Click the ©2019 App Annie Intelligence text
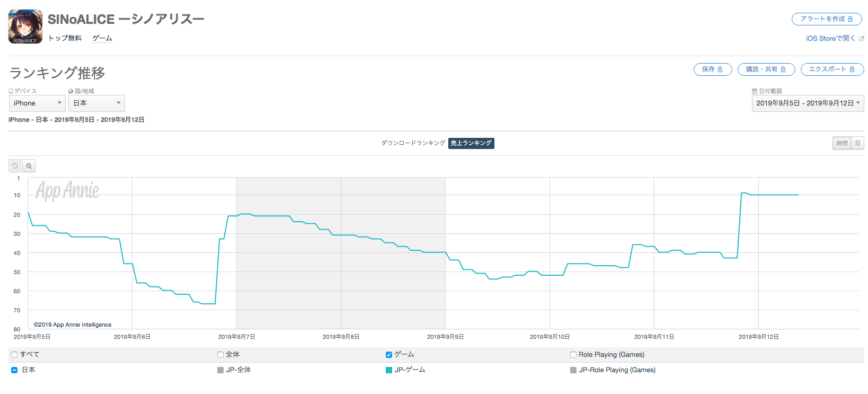868x394 pixels. click(73, 325)
